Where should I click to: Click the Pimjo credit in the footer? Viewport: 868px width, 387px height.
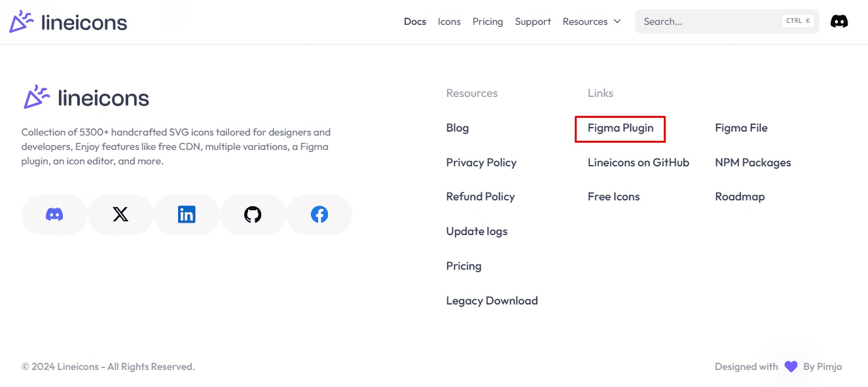(822, 367)
